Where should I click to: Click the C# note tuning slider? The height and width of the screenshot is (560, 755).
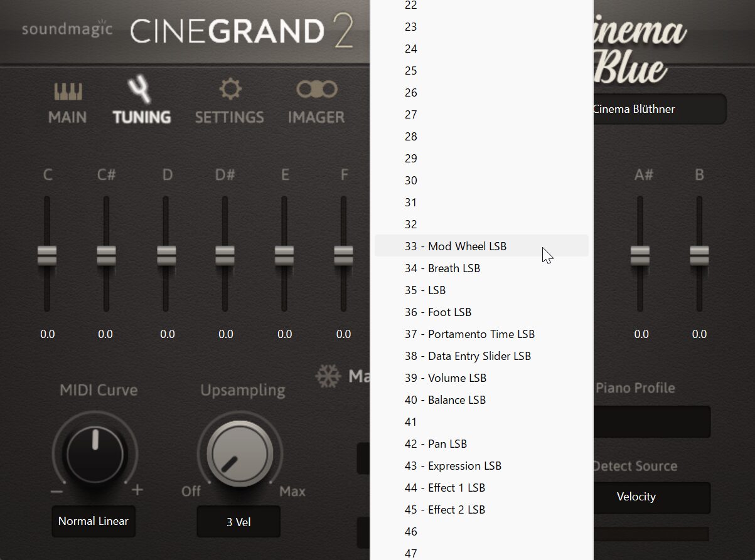(x=106, y=255)
